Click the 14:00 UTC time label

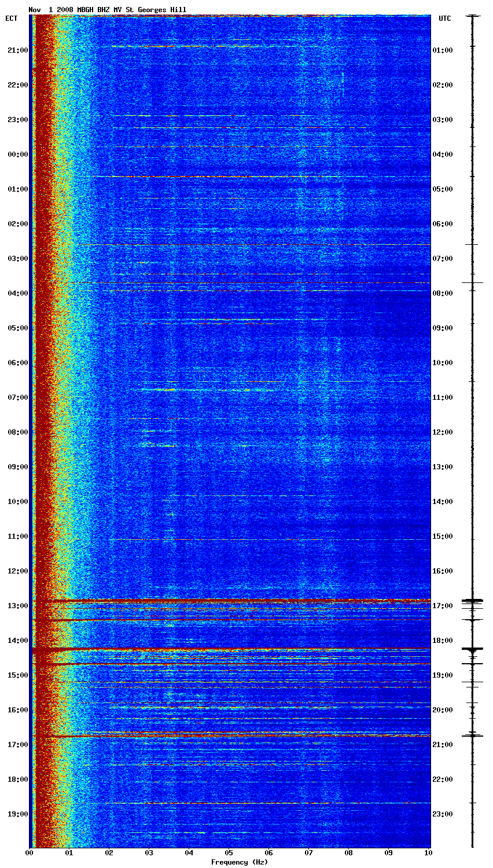coord(443,502)
